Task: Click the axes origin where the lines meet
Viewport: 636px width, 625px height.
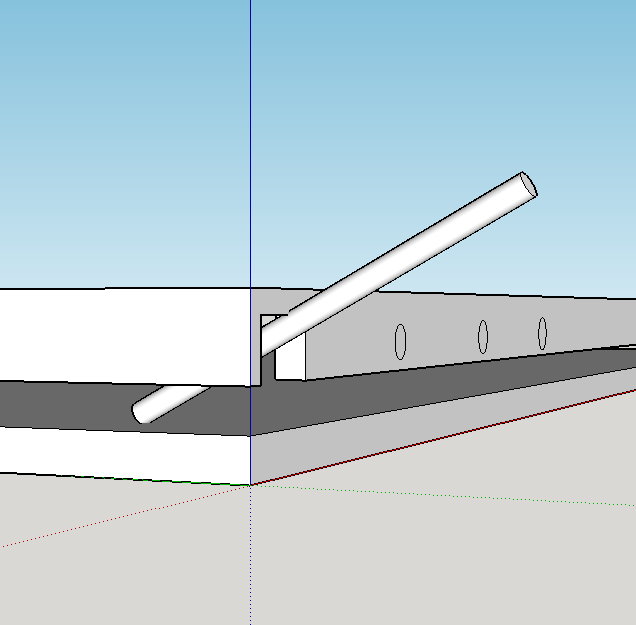Action: (250, 485)
